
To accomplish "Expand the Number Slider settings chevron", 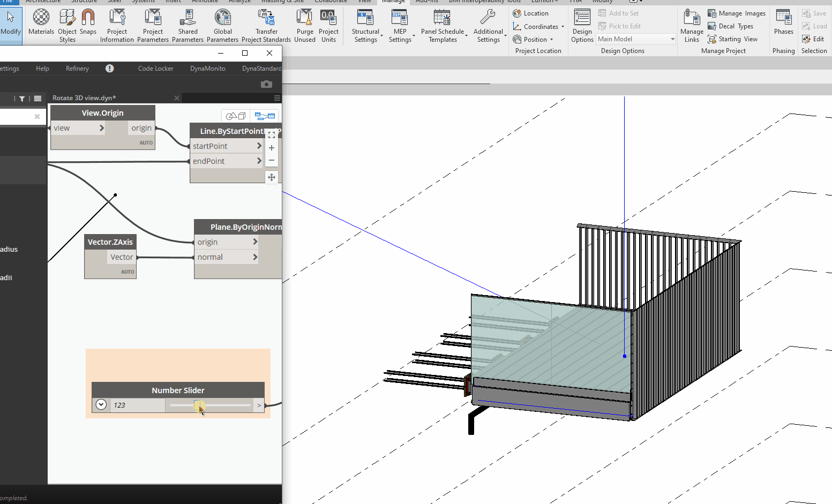I will coord(101,405).
